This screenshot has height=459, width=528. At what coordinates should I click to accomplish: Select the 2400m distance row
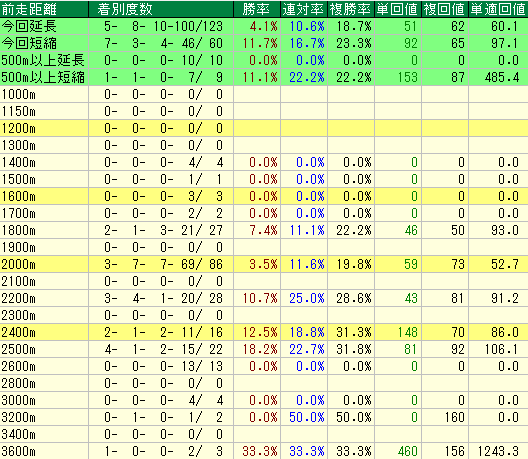coord(264,332)
